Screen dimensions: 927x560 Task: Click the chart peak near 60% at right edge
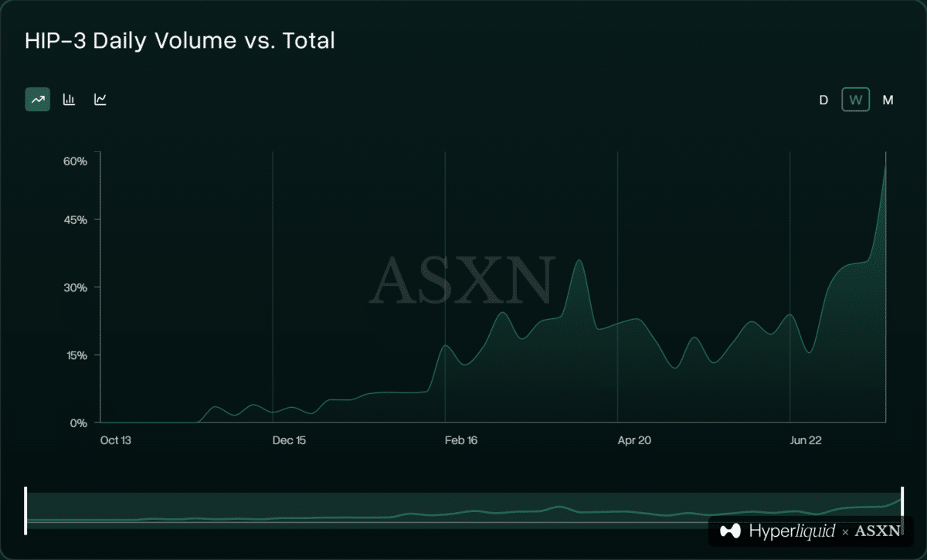(x=885, y=161)
